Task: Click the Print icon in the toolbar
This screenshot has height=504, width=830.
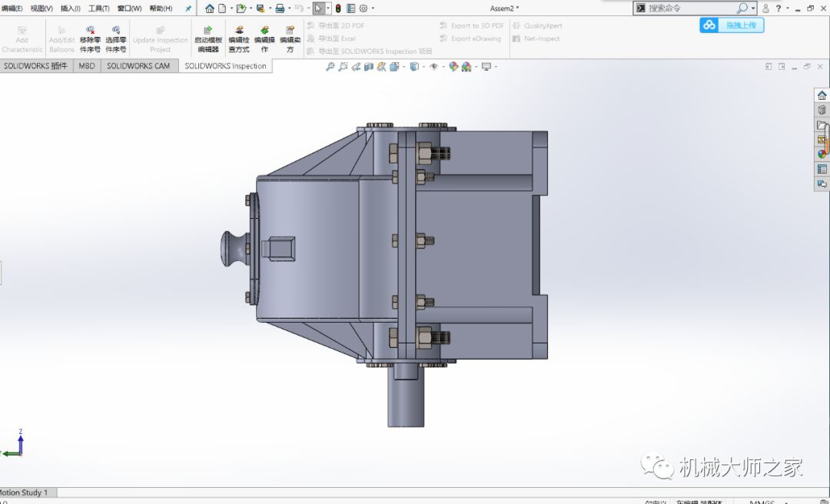Action: click(x=280, y=8)
